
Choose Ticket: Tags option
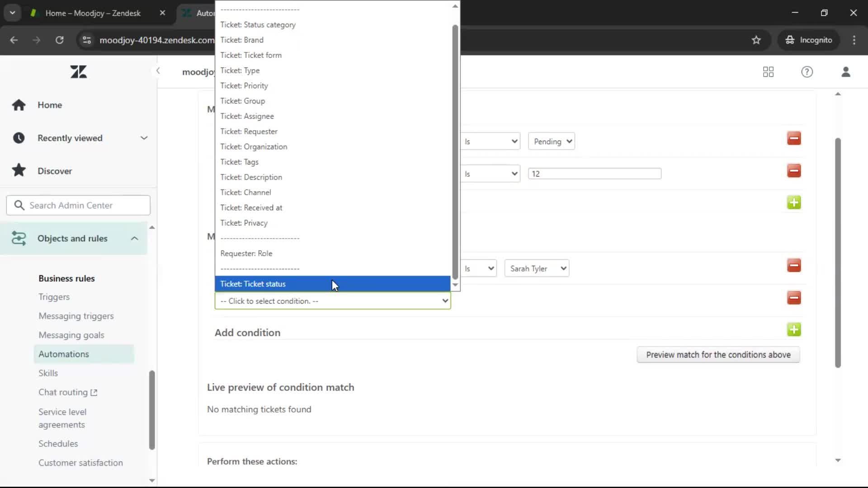333,162
